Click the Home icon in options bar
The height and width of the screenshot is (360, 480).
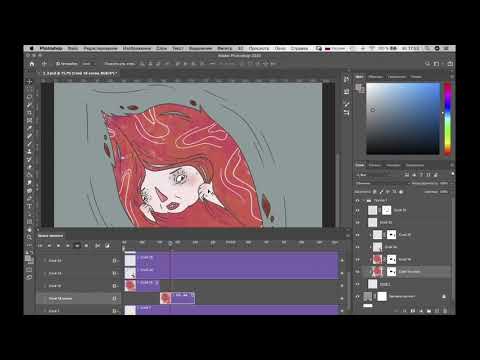[32, 64]
